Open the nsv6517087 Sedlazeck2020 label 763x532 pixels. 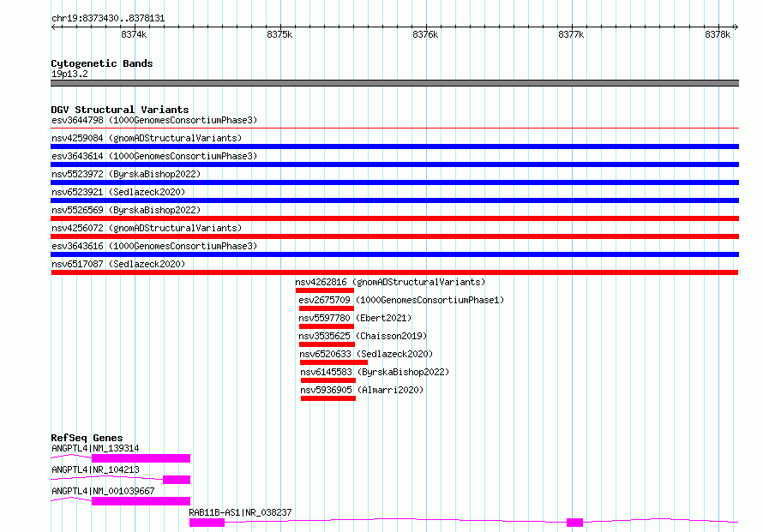[118, 264]
